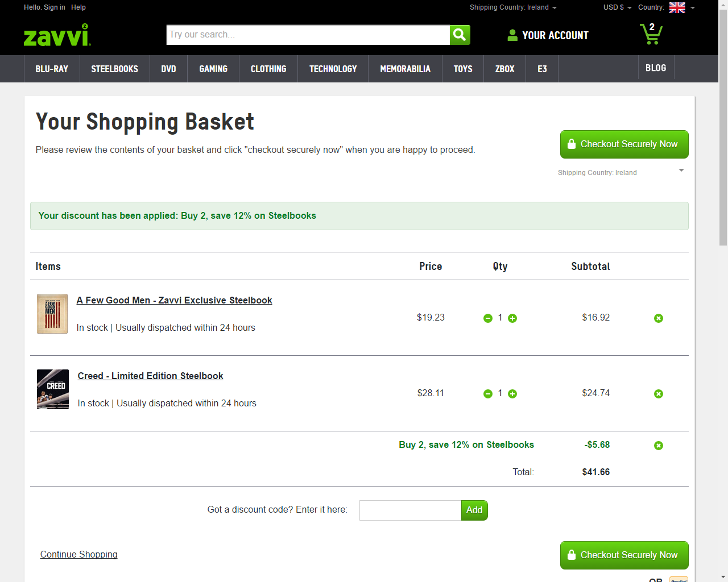Open the Country selector dropdown arrow
Image resolution: width=728 pixels, height=582 pixels.
point(693,8)
